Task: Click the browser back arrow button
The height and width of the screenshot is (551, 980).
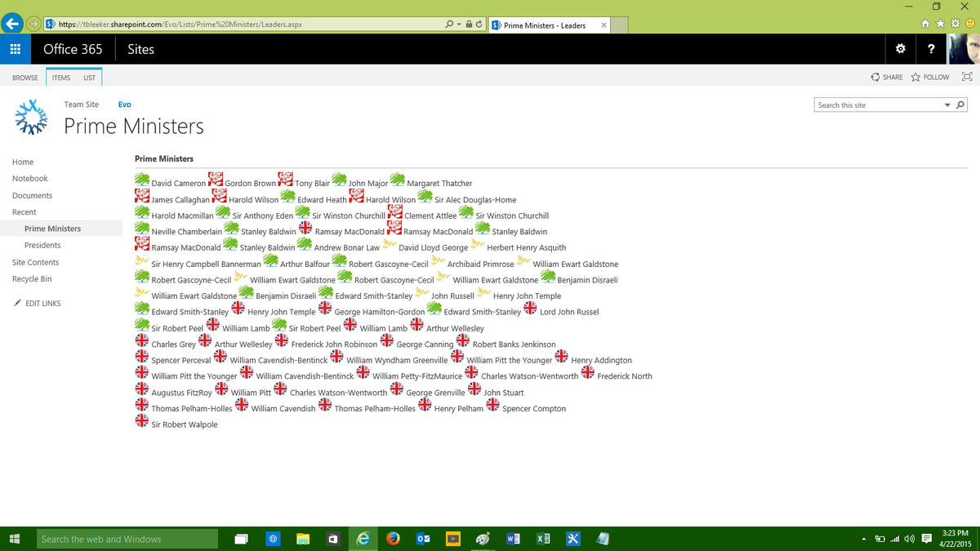Action: coord(13,24)
